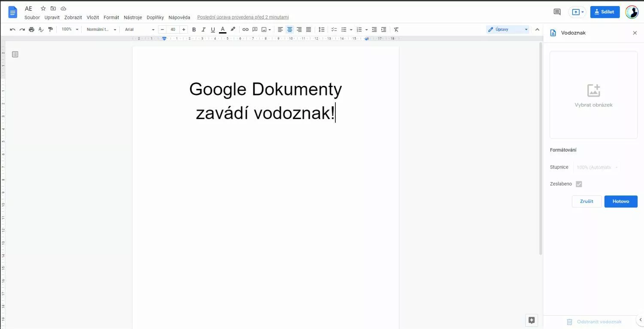Screen dimensions: 644x329
Task: Collapse the menus with the chevron
Action: (537, 30)
